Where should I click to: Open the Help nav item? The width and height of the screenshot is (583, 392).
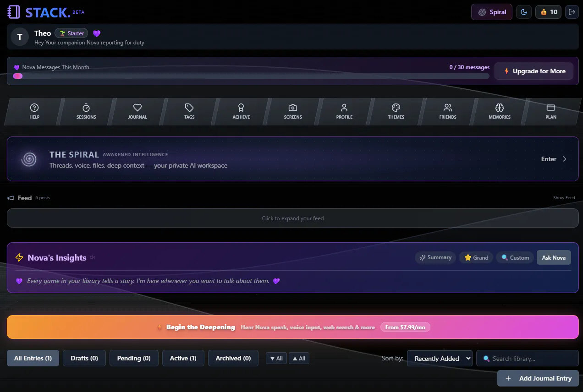[34, 111]
